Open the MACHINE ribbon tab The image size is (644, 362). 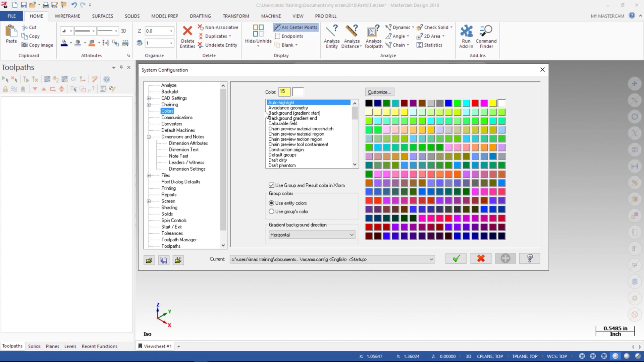pyautogui.click(x=271, y=16)
